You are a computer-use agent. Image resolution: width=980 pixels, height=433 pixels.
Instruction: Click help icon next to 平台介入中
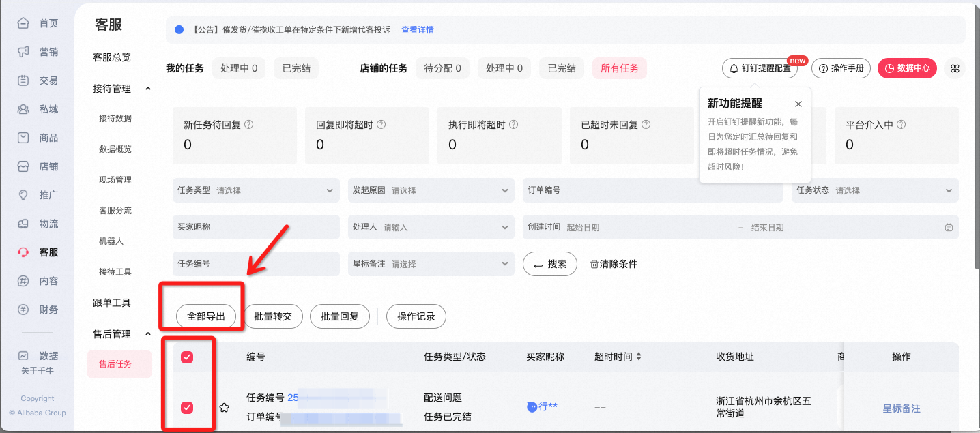click(902, 125)
